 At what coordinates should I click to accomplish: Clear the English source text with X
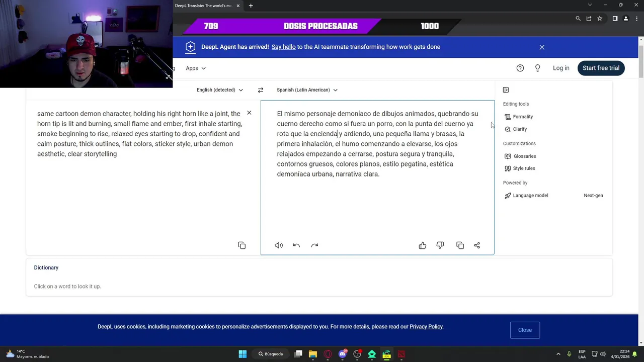[249, 113]
